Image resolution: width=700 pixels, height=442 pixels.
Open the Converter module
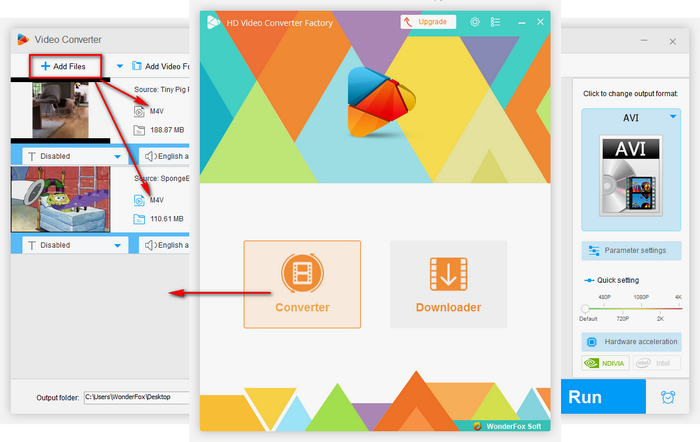tap(302, 284)
